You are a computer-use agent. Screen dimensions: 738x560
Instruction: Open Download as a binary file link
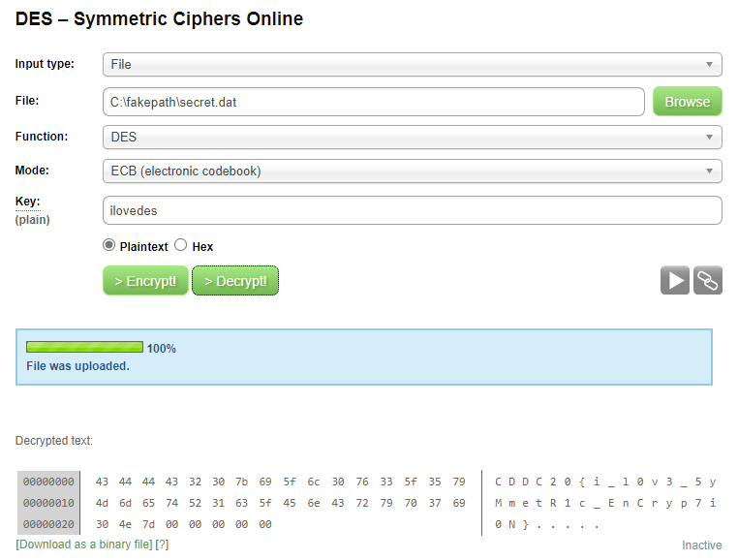click(84, 544)
